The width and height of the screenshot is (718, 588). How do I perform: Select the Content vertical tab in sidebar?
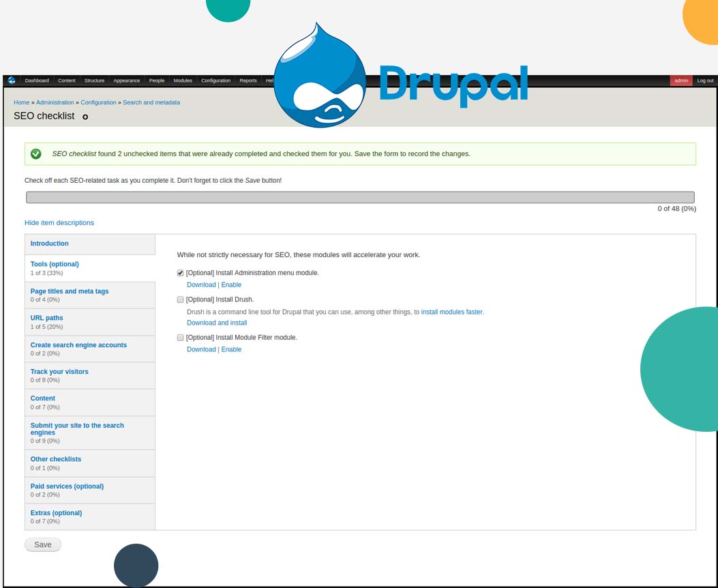[x=90, y=402]
